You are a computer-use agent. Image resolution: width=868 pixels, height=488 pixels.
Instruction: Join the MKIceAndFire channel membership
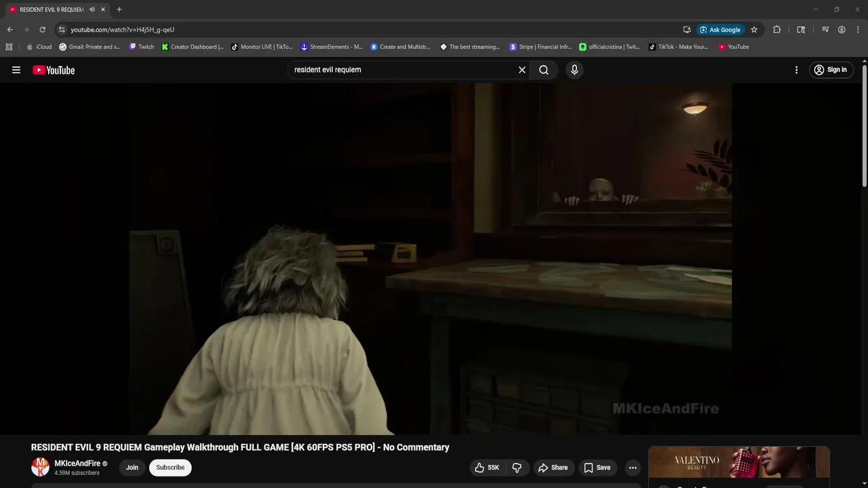click(132, 468)
